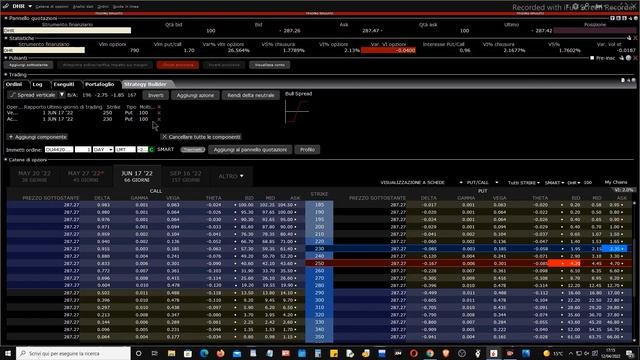
Task: Switch to the Portafoglio tab
Action: 100,84
